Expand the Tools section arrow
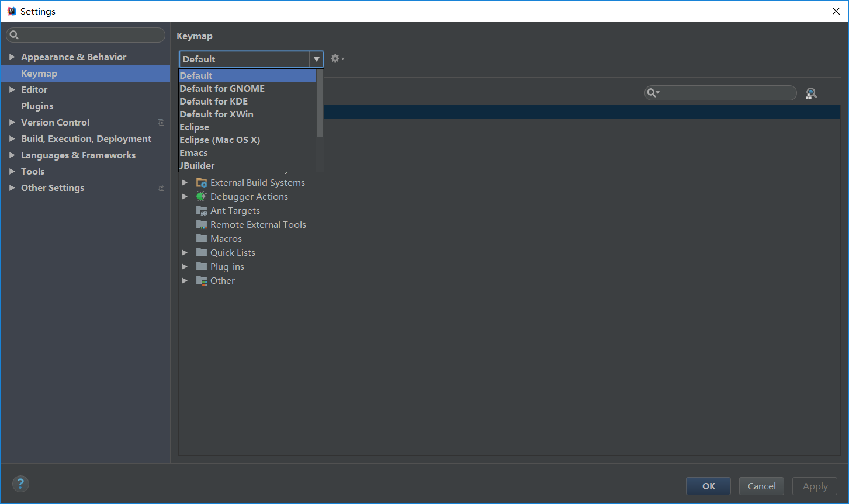Viewport: 849px width, 504px height. point(12,172)
